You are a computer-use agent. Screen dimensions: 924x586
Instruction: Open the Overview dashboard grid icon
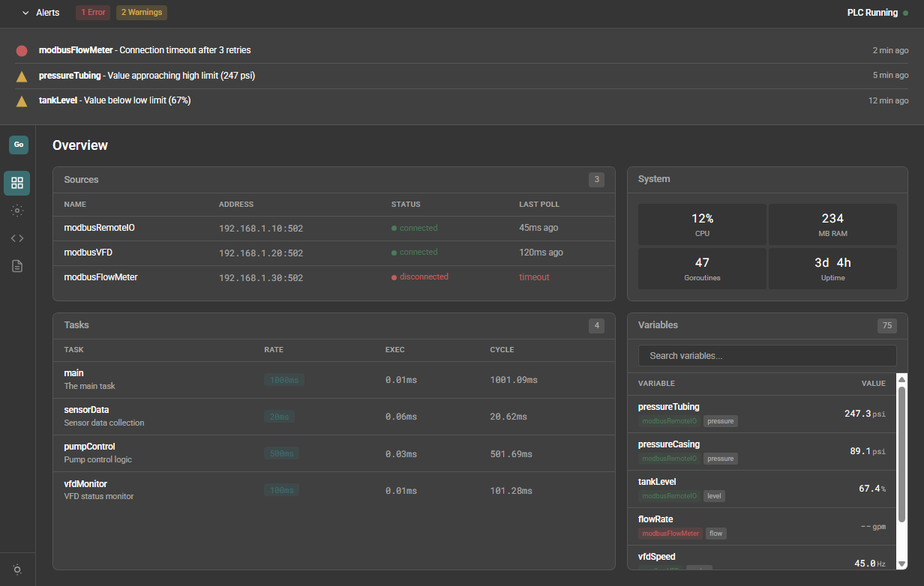[x=17, y=183]
